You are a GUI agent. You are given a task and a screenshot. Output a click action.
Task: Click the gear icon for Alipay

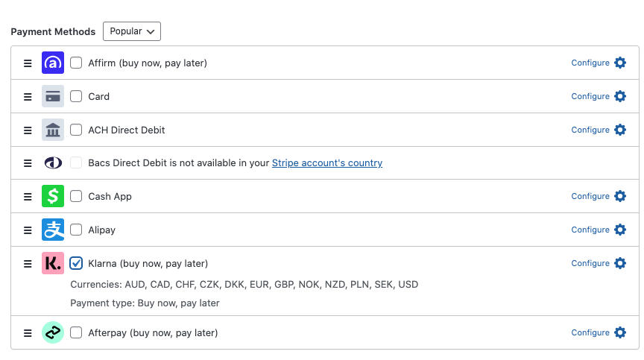point(619,230)
